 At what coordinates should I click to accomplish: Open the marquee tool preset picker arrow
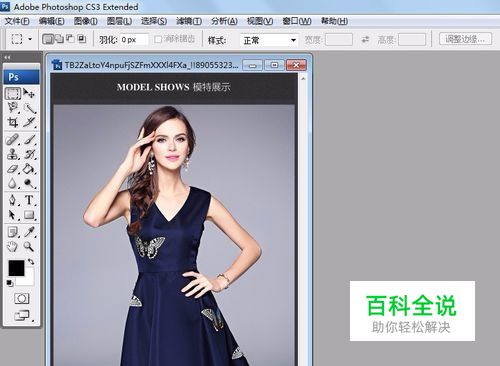(x=30, y=39)
